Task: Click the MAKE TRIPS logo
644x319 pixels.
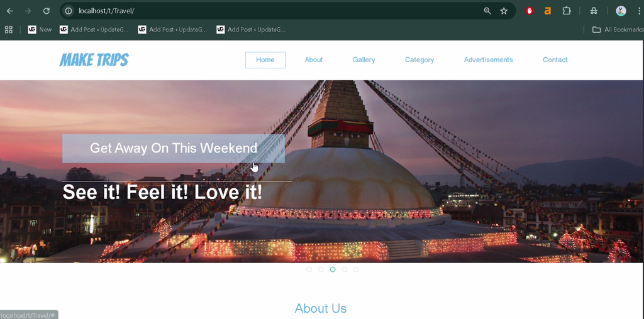Action: (x=94, y=60)
